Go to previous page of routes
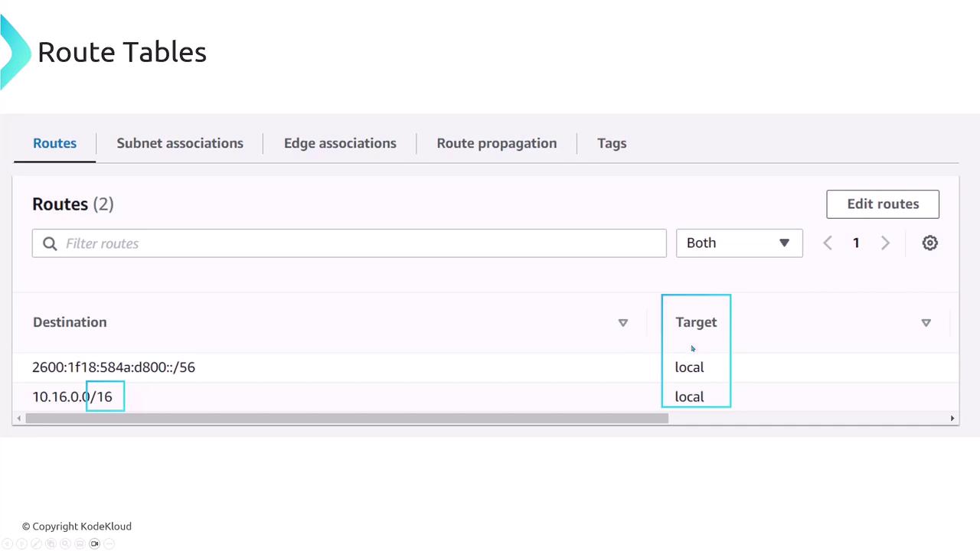Viewport: 980px width, 551px height. point(828,243)
